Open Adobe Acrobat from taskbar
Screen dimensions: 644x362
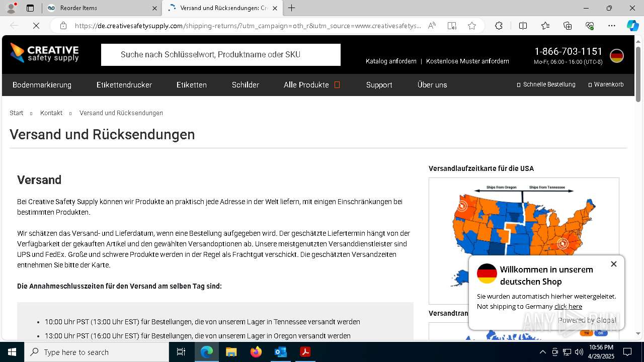tap(305, 352)
